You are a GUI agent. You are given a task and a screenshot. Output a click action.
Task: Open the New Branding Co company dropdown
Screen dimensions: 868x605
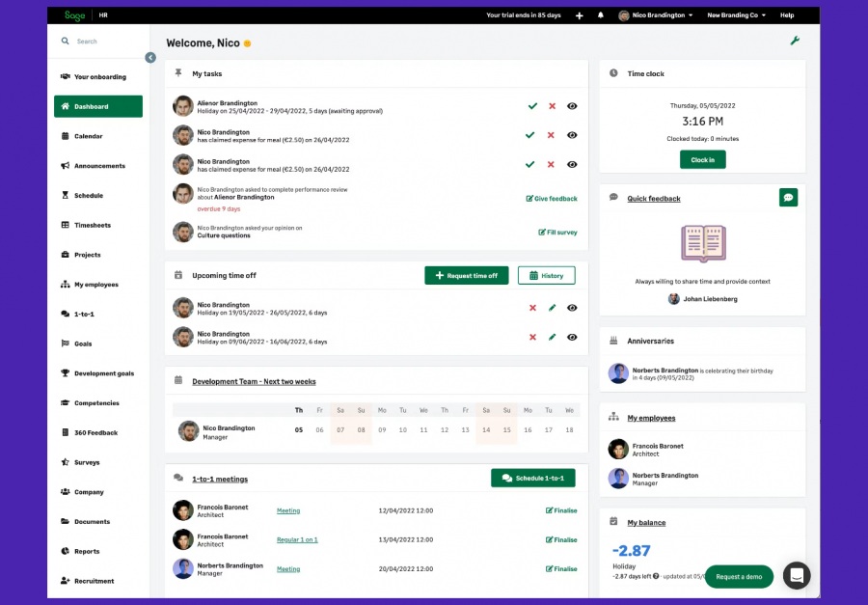pyautogui.click(x=736, y=15)
